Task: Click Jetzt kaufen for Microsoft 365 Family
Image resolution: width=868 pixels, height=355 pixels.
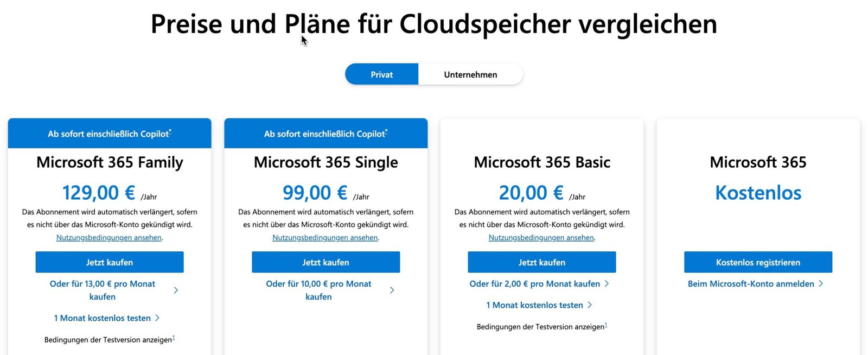Action: (x=110, y=262)
